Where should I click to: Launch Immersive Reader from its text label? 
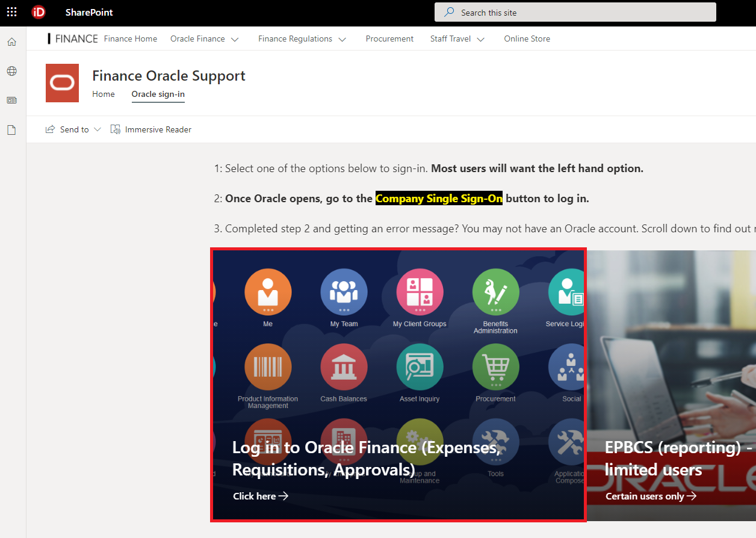[158, 129]
